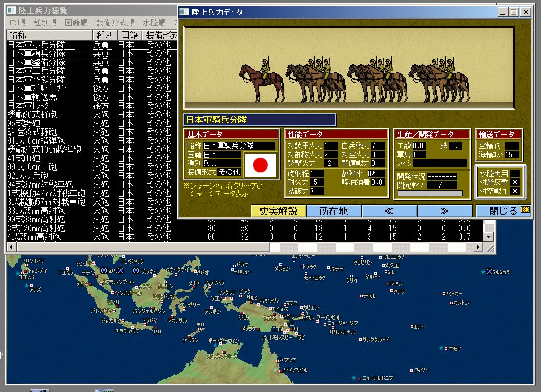The width and height of the screenshot is (541, 392).
Task: Sort list by 装備形式順
Action: [115, 23]
